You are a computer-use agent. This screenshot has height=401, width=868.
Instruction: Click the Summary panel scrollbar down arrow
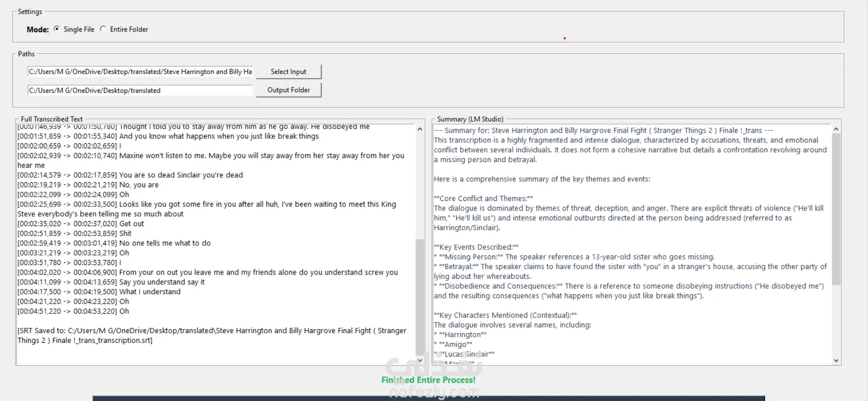(836, 361)
